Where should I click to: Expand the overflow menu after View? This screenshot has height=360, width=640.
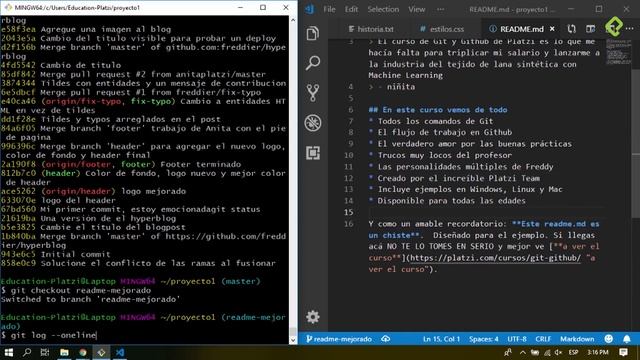pyautogui.click(x=440, y=9)
